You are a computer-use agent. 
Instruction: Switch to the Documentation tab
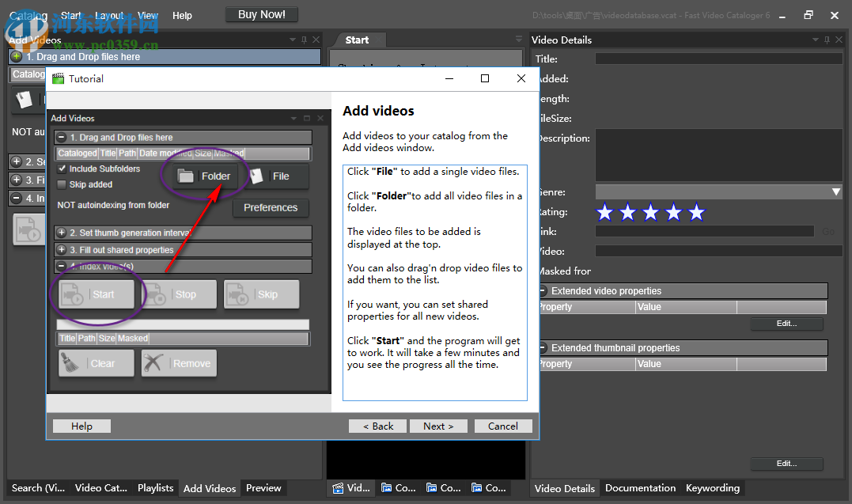640,488
